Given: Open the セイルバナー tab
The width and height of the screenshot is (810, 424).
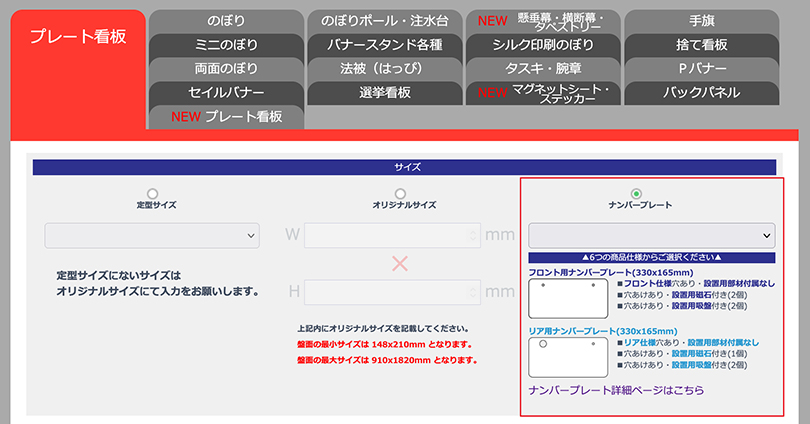Looking at the screenshot, I should coord(226,93).
